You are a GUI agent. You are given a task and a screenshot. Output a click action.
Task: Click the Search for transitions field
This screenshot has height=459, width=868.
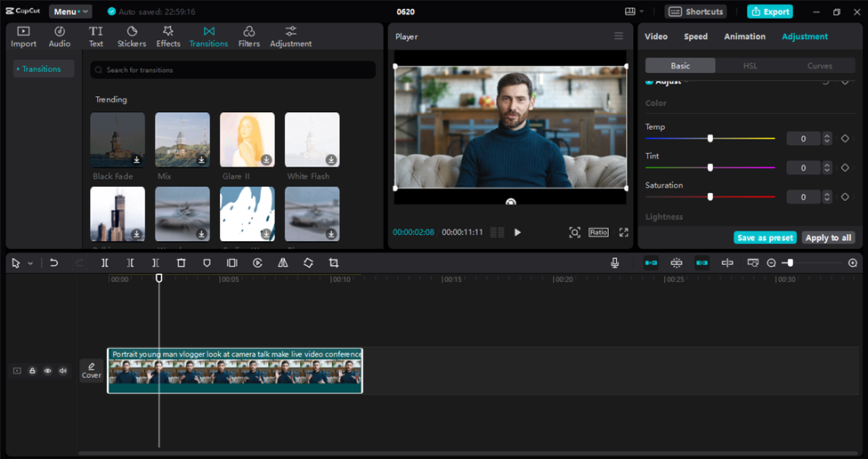coord(233,70)
